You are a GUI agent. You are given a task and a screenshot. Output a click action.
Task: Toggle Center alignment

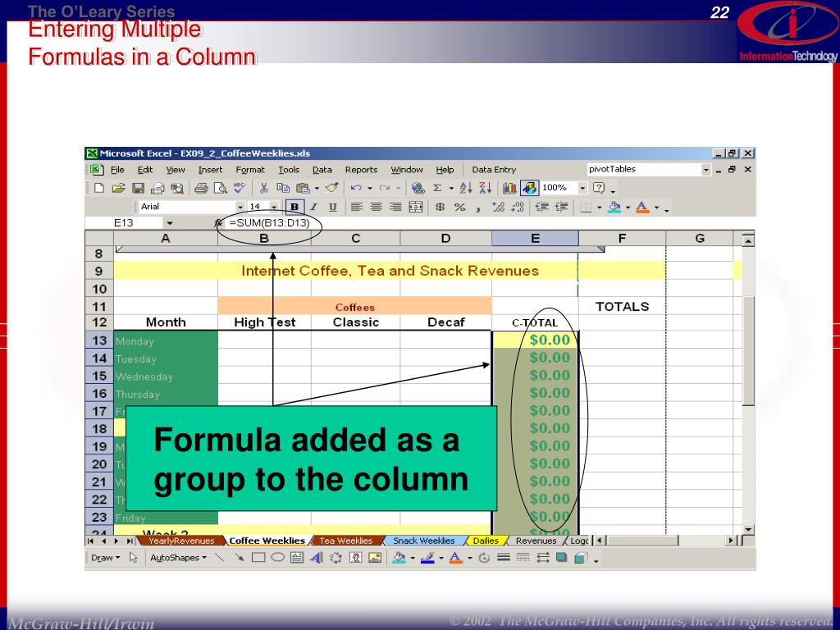[376, 208]
